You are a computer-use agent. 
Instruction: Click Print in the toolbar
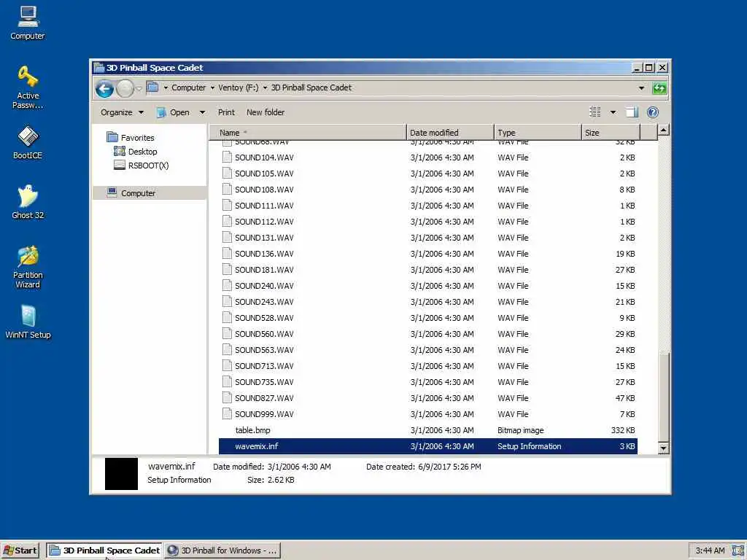[226, 112]
